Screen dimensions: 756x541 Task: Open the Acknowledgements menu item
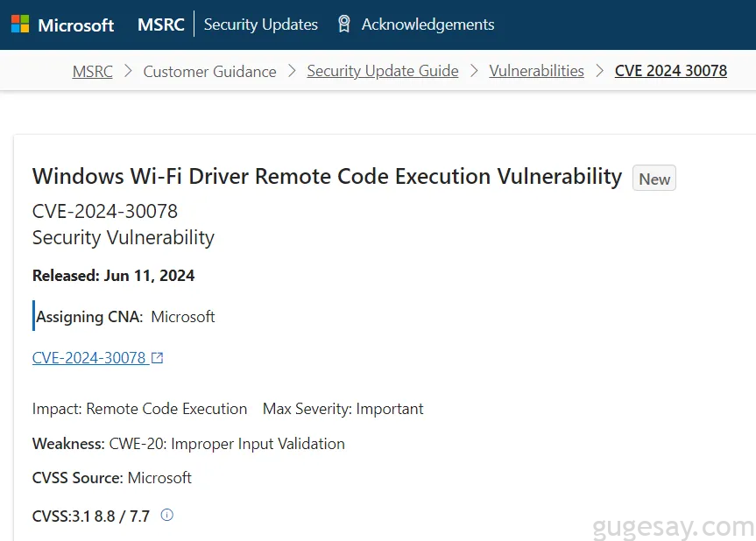pyautogui.click(x=428, y=25)
